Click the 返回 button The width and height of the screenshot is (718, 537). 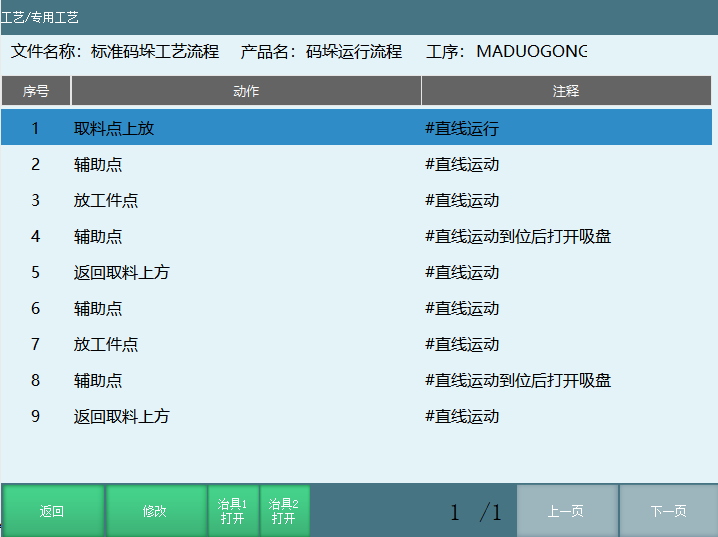52,511
